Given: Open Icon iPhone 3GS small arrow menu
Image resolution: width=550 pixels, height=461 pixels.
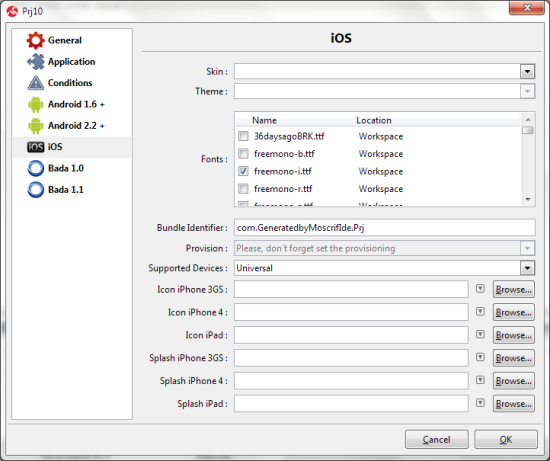Looking at the screenshot, I should tap(480, 289).
